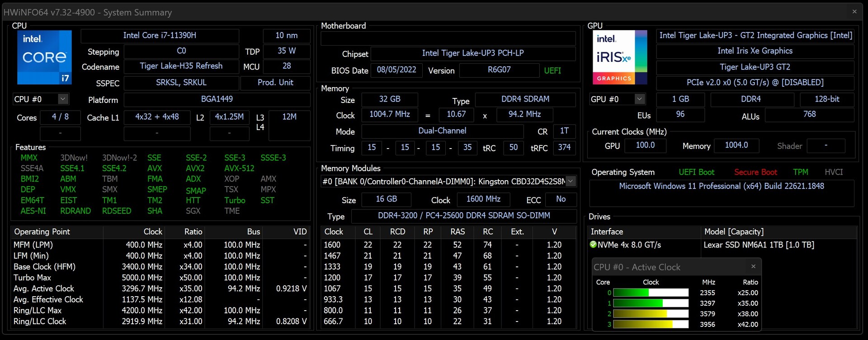Screen dimensions: 868x340
Task: Click the Intel Core i7-11390H name field
Action: point(160,35)
